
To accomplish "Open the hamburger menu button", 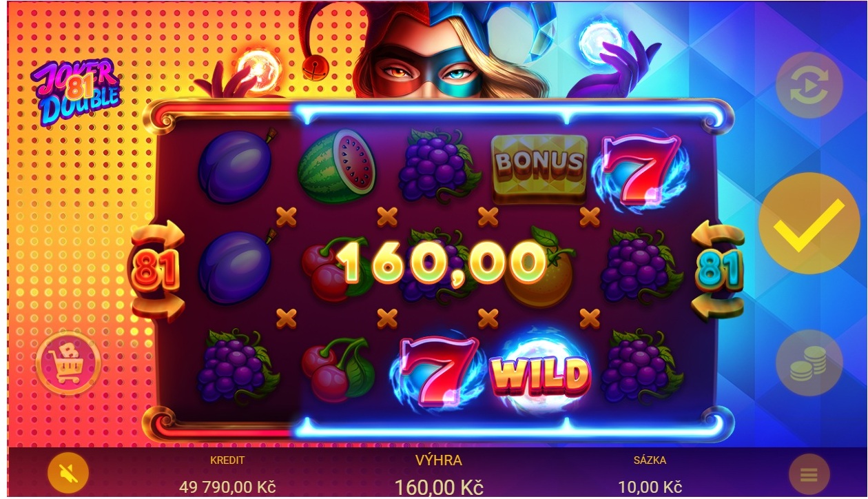I will [809, 474].
